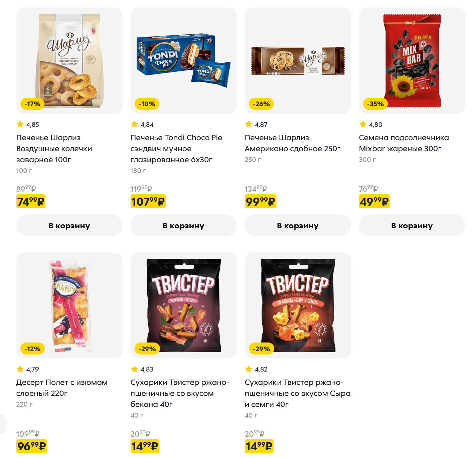Viewport: 476px width, 458px height.
Task: Open Шарлиз Воздушные колечки product image
Action: pyautogui.click(x=69, y=60)
